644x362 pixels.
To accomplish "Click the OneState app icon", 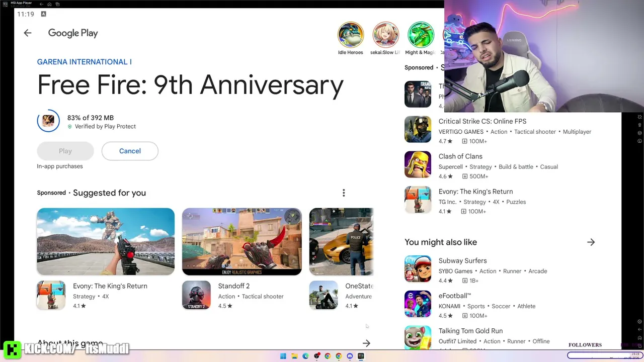I will [324, 295].
